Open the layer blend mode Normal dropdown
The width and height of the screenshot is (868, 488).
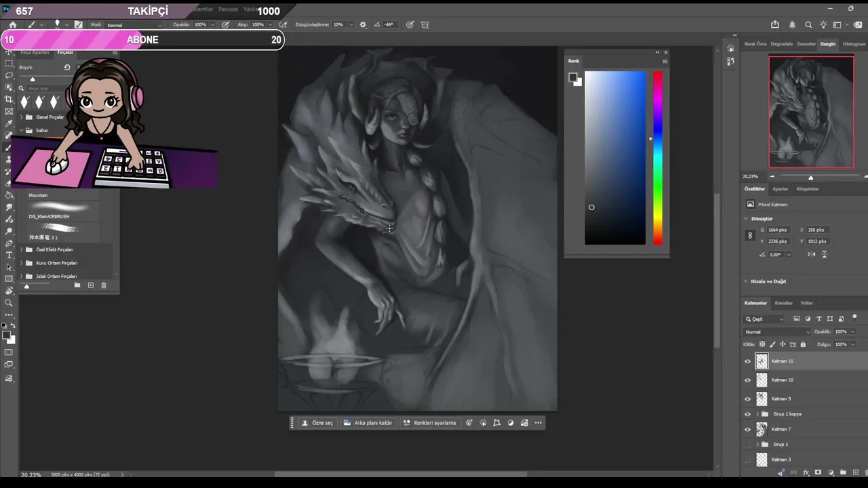[x=777, y=332]
